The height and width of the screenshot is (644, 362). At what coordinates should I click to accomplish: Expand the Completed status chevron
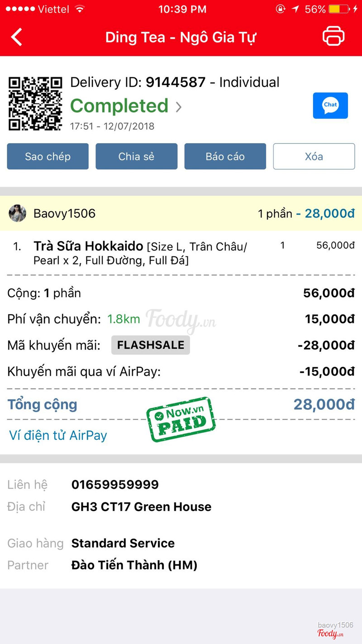179,107
